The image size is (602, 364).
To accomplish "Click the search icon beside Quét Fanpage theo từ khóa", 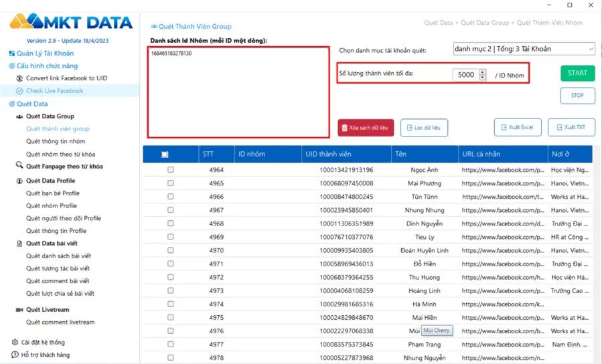I will 19,166.
